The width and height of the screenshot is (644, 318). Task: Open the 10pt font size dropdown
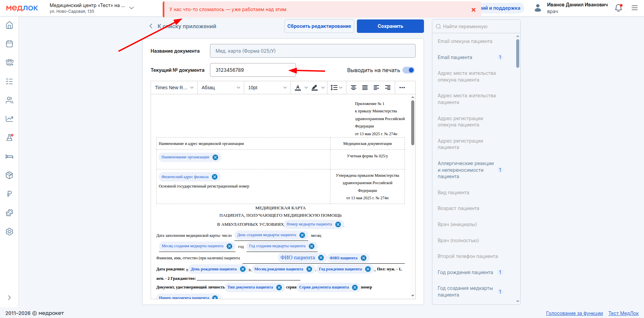tap(267, 88)
